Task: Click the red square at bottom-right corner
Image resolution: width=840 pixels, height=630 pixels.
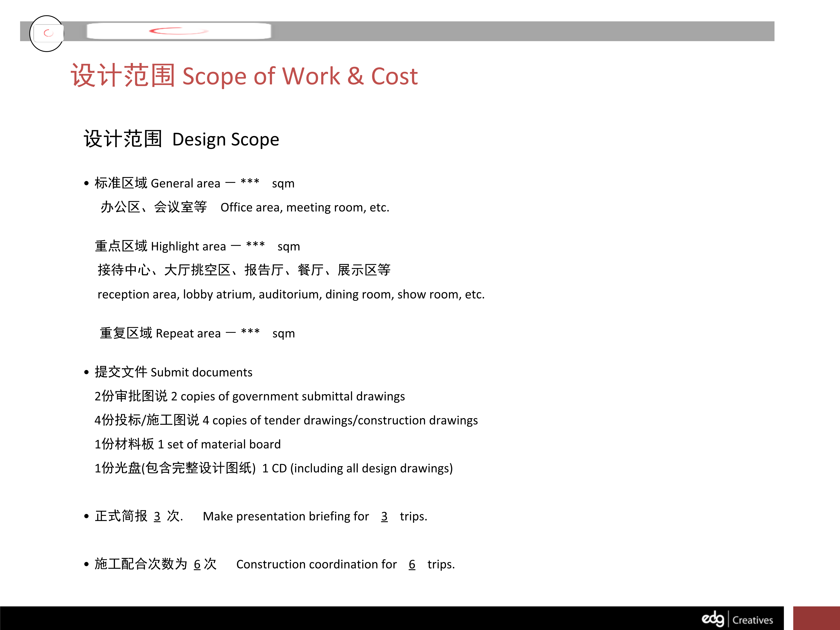Action: [816, 618]
